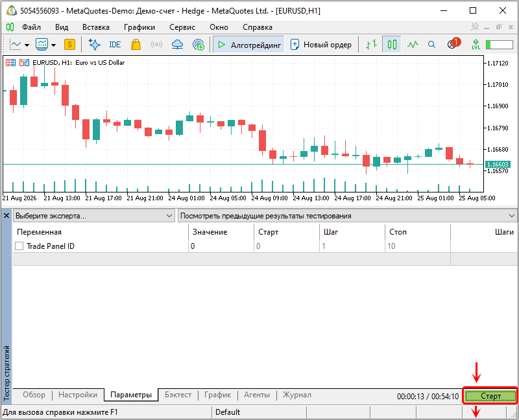The image size is (519, 420).
Task: Close the inner chart window
Action: point(511,27)
